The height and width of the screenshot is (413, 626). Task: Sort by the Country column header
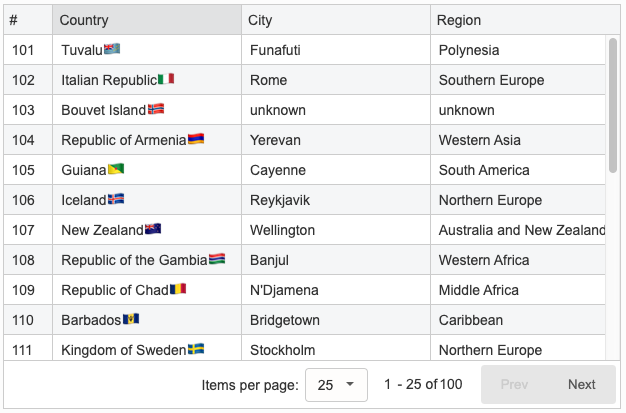147,20
